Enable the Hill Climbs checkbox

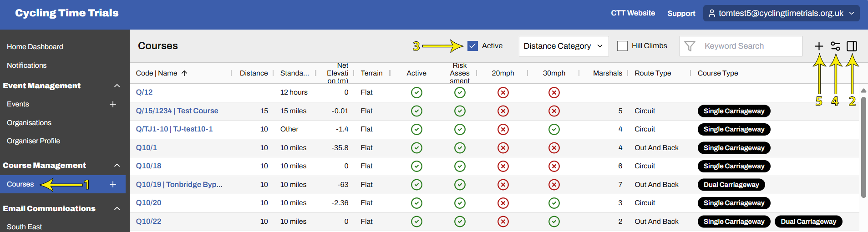click(x=622, y=46)
